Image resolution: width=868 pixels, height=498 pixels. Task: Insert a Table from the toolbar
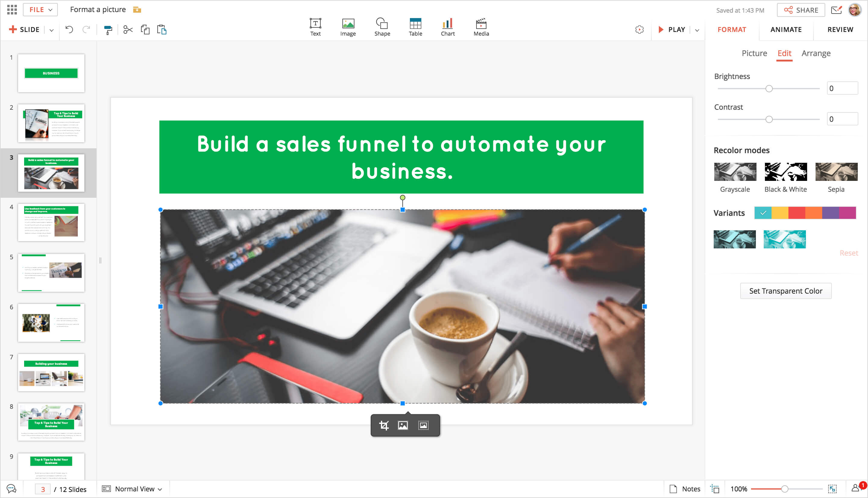pos(415,27)
